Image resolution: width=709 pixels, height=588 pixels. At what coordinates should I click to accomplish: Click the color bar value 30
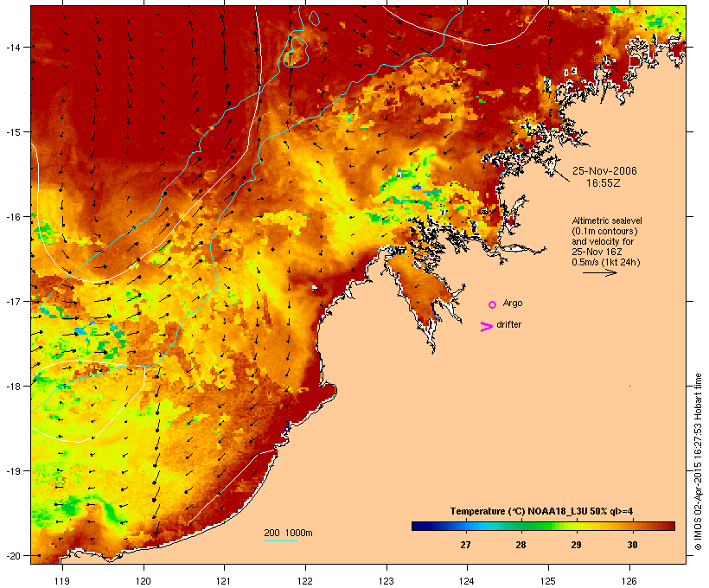coord(632,545)
